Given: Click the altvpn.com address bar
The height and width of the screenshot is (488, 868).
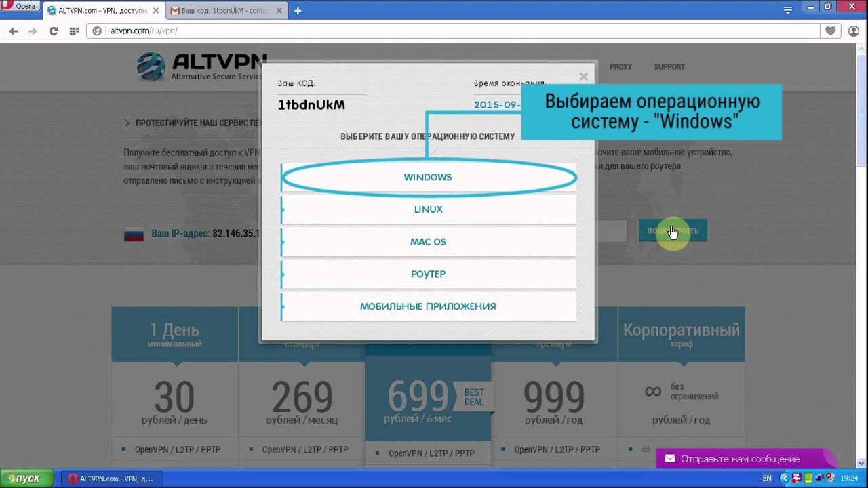Looking at the screenshot, I should pos(453,31).
